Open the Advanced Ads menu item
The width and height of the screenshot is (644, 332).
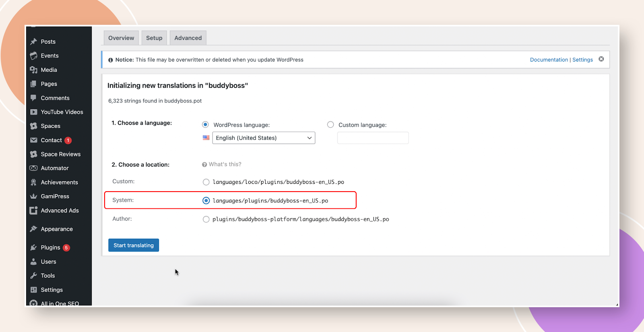coord(60,210)
